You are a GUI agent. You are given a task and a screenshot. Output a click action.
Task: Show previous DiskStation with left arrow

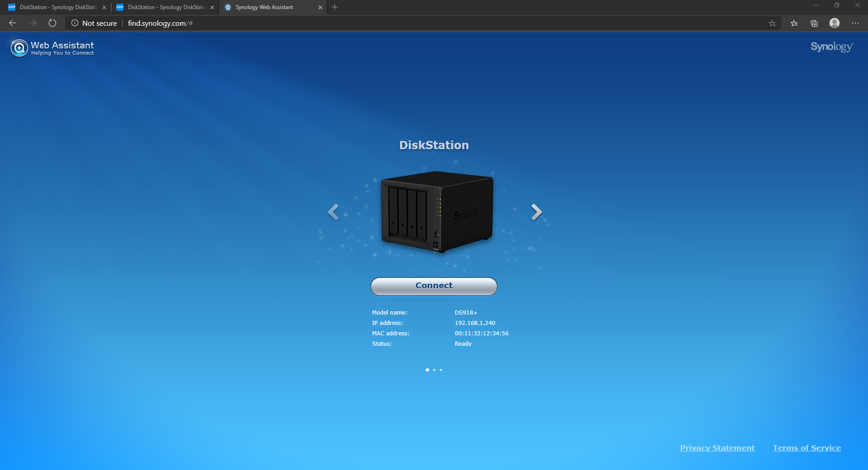[333, 211]
